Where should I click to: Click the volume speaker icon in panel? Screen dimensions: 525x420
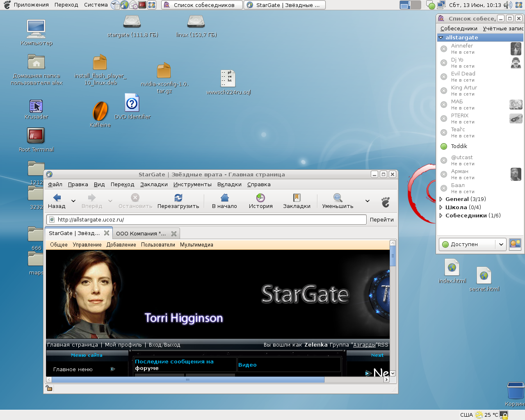tap(508, 5)
